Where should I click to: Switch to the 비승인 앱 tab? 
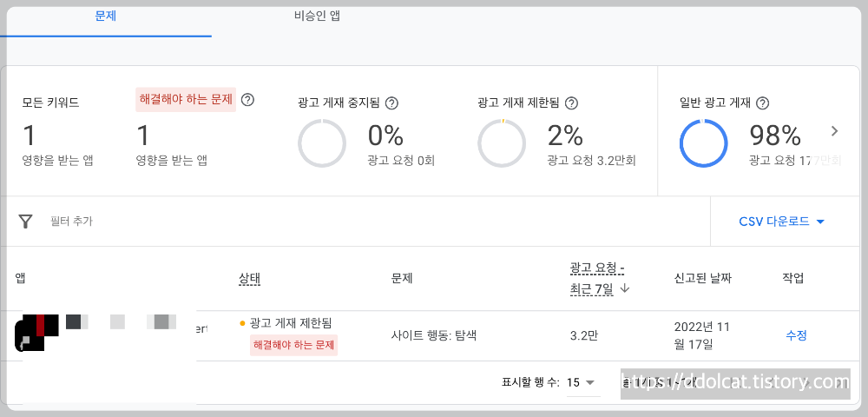tap(317, 17)
